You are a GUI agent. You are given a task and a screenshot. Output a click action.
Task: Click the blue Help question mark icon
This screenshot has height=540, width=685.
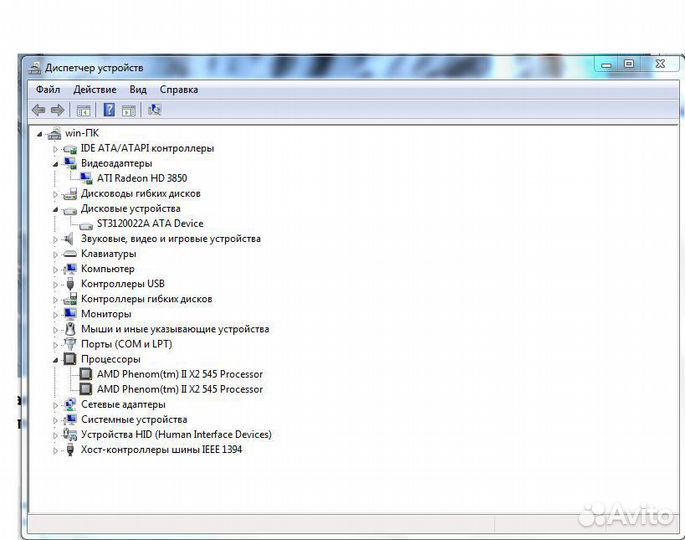[109, 110]
